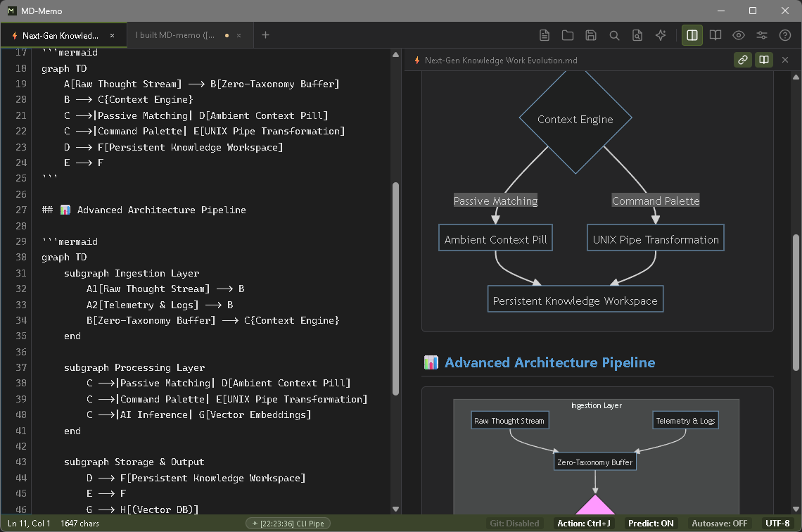Click line 40 AI Inference code text
The image size is (802, 532).
pyautogui.click(x=198, y=415)
